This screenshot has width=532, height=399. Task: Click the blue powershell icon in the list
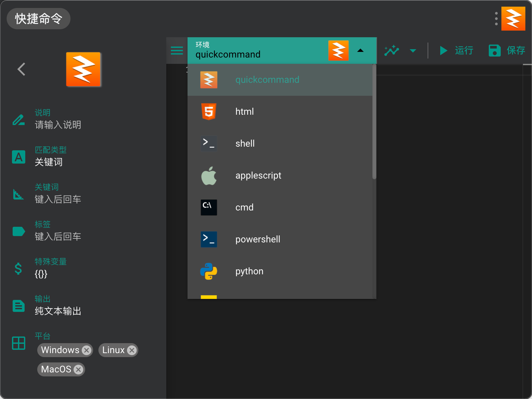click(x=209, y=239)
